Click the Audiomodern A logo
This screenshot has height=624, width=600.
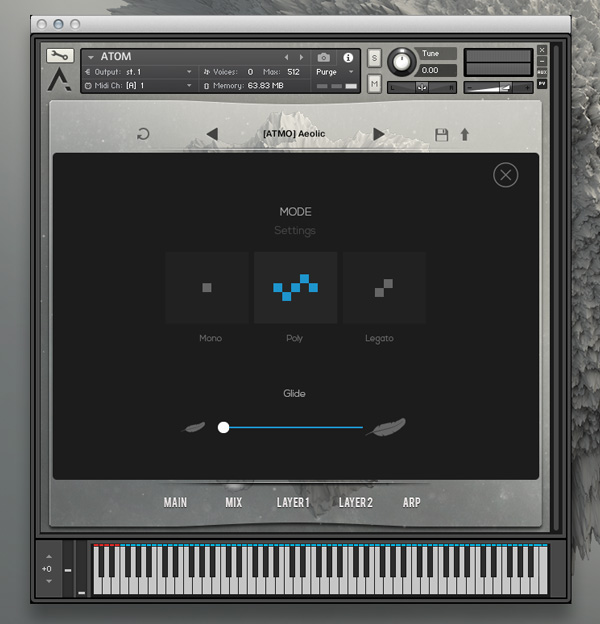(59, 79)
